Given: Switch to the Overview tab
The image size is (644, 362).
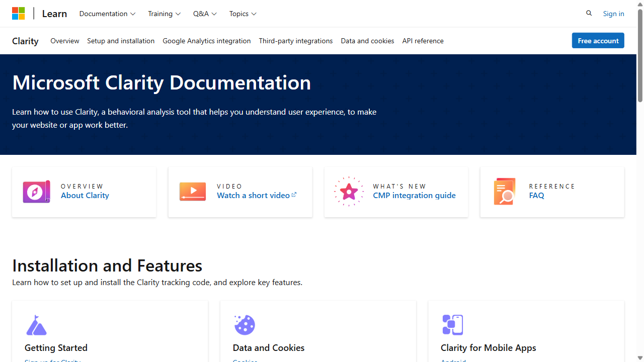Looking at the screenshot, I should (x=64, y=41).
